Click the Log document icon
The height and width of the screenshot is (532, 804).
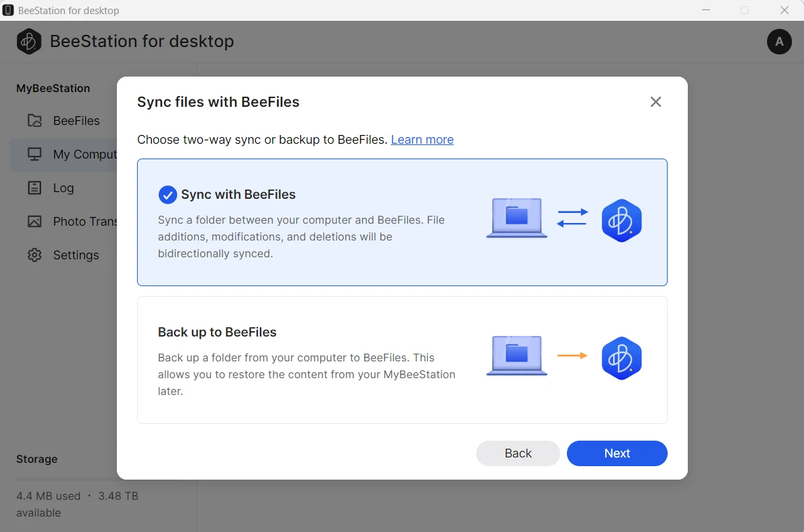pyautogui.click(x=34, y=188)
